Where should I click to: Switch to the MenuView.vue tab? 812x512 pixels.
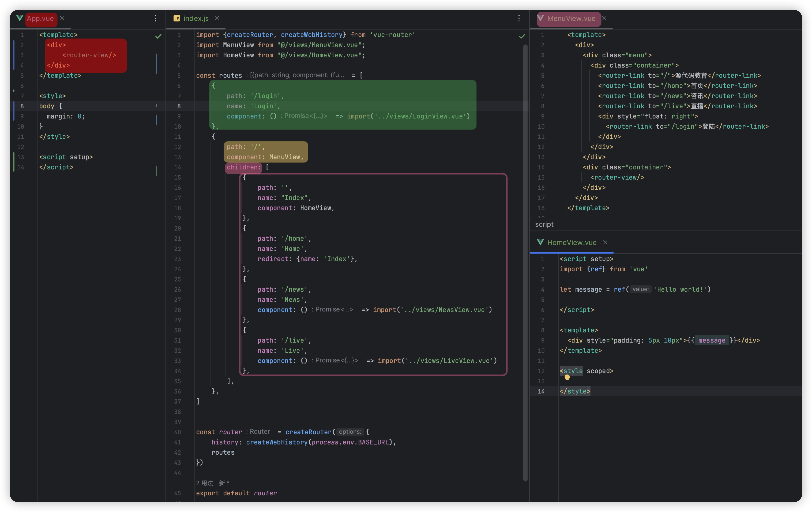tap(571, 18)
